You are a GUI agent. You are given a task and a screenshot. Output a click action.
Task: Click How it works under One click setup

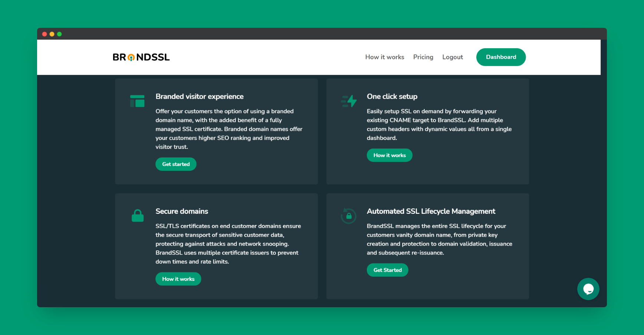pyautogui.click(x=390, y=155)
